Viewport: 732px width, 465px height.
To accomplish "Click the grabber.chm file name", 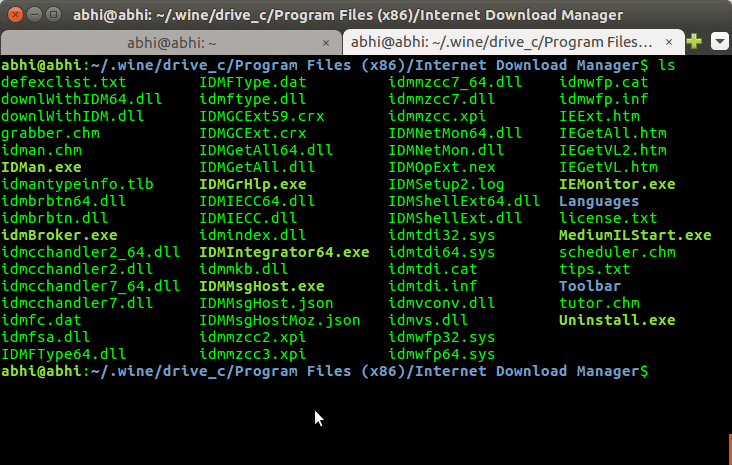I will (x=50, y=133).
